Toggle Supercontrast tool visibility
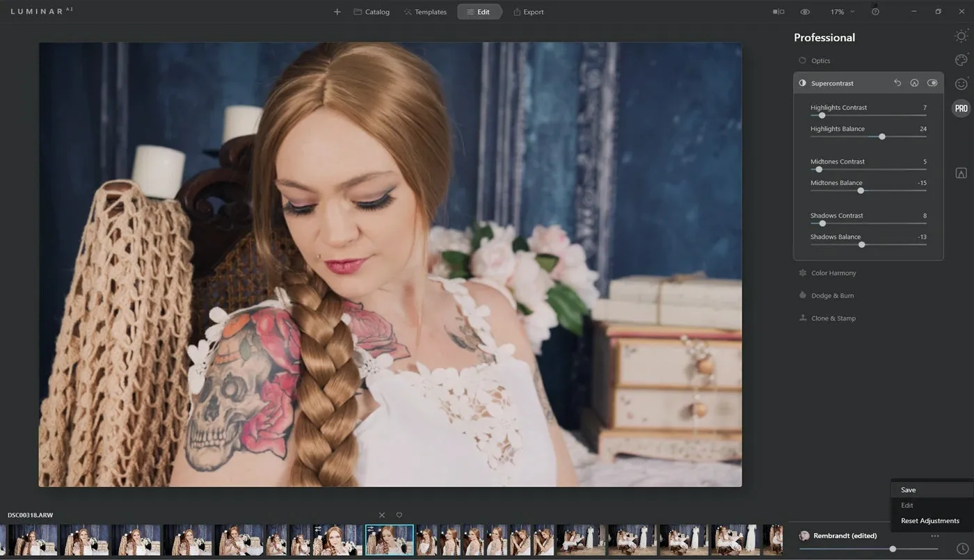Viewport: 974px width, 560px height. click(932, 83)
